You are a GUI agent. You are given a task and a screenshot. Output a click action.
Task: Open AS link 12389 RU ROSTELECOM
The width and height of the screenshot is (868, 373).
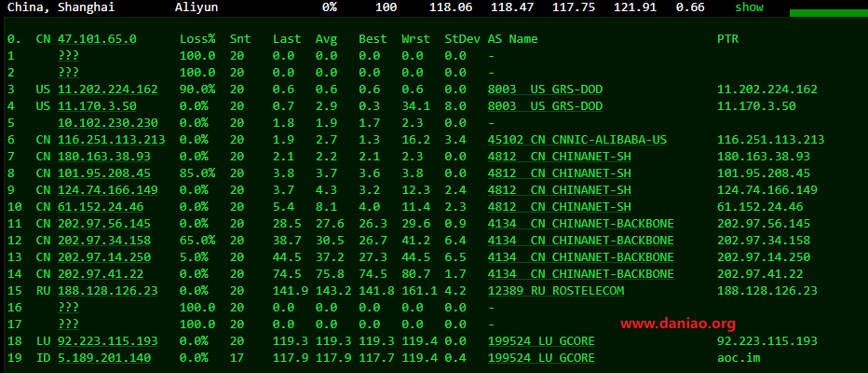click(556, 290)
